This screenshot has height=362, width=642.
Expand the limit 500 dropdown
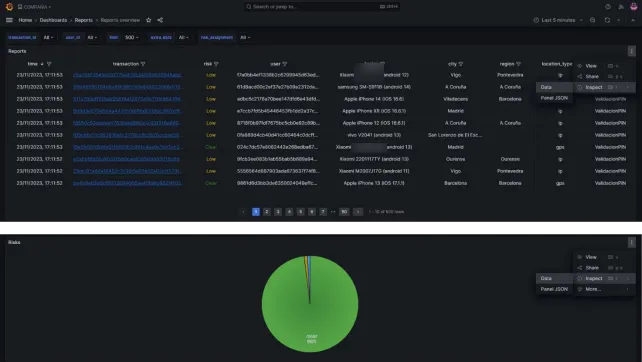132,37
